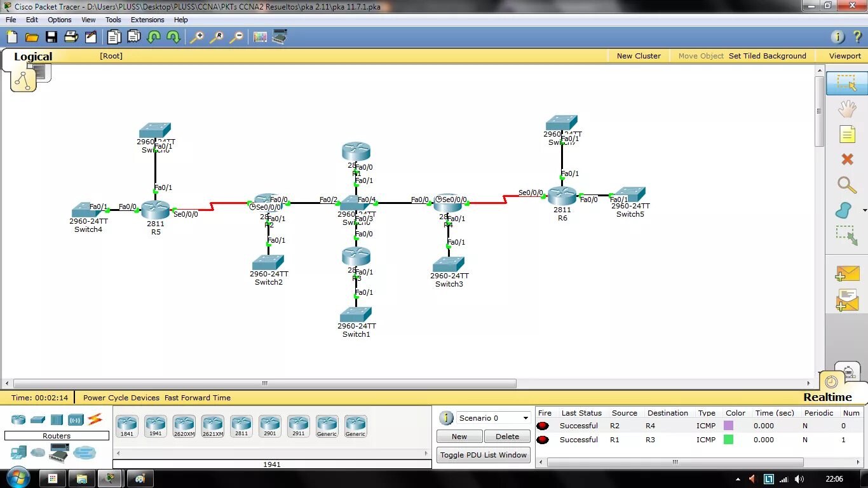
Task: Choose the Place Note tool
Action: pyautogui.click(x=846, y=134)
